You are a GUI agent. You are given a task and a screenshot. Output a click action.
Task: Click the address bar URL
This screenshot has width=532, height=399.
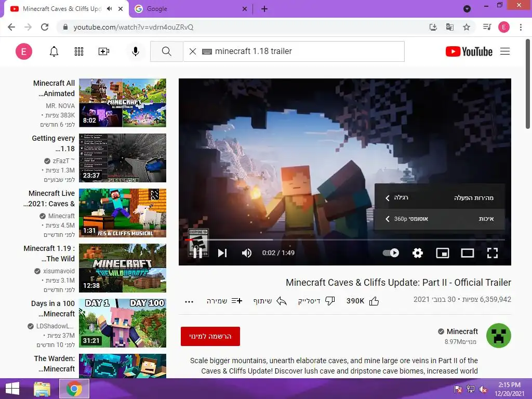click(134, 27)
